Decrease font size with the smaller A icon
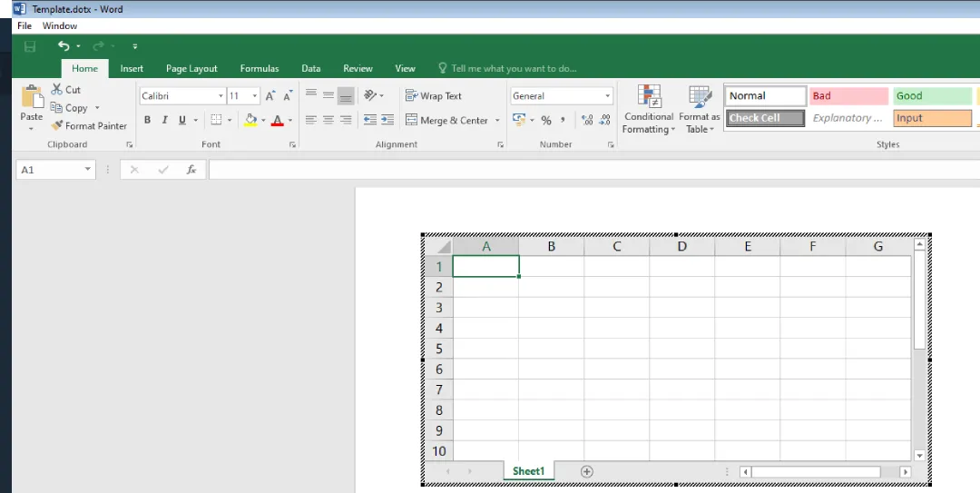 pyautogui.click(x=288, y=95)
